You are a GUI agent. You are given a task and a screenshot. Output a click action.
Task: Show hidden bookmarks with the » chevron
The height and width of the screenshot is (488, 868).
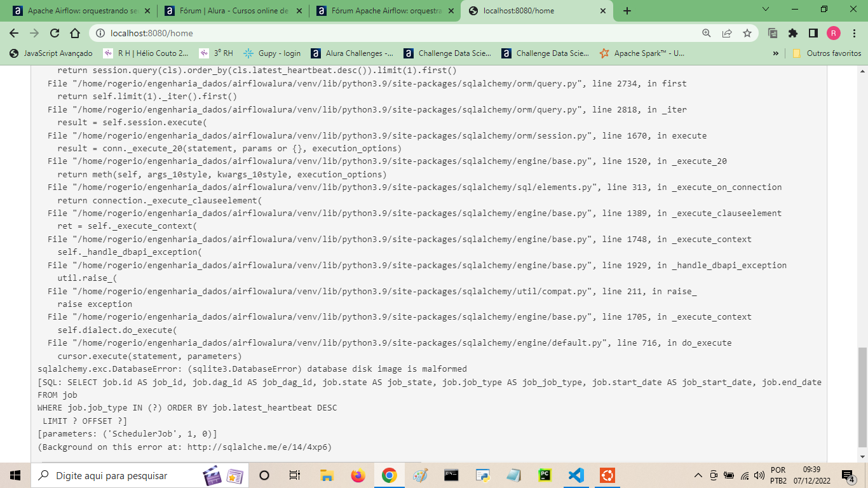tap(776, 53)
